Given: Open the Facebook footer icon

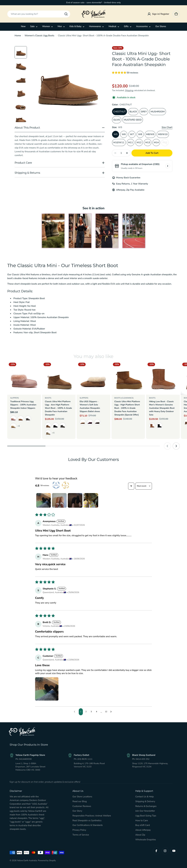Looking at the screenshot, I should coord(156,851).
